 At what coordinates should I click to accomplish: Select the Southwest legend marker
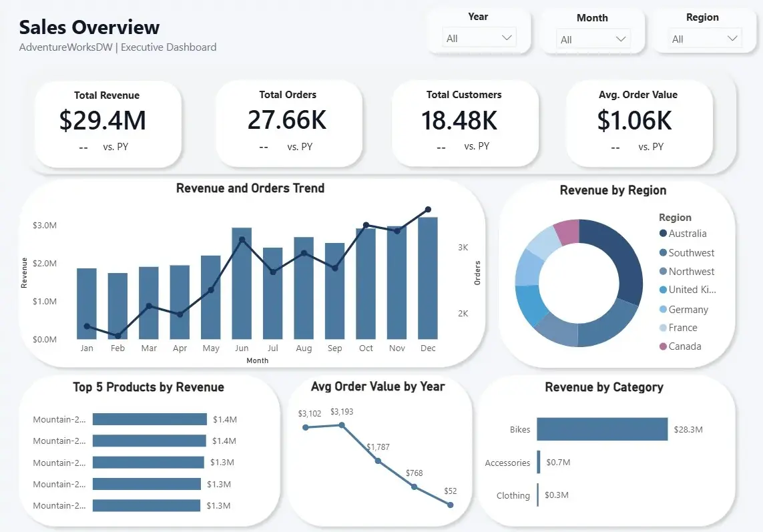click(x=663, y=252)
